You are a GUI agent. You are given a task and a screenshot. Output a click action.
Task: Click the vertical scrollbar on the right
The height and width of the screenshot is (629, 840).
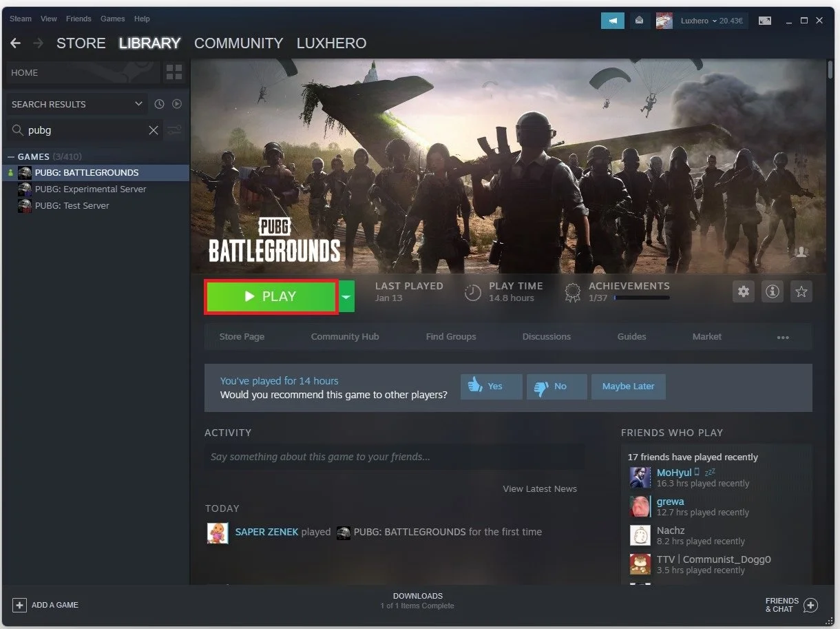click(830, 70)
